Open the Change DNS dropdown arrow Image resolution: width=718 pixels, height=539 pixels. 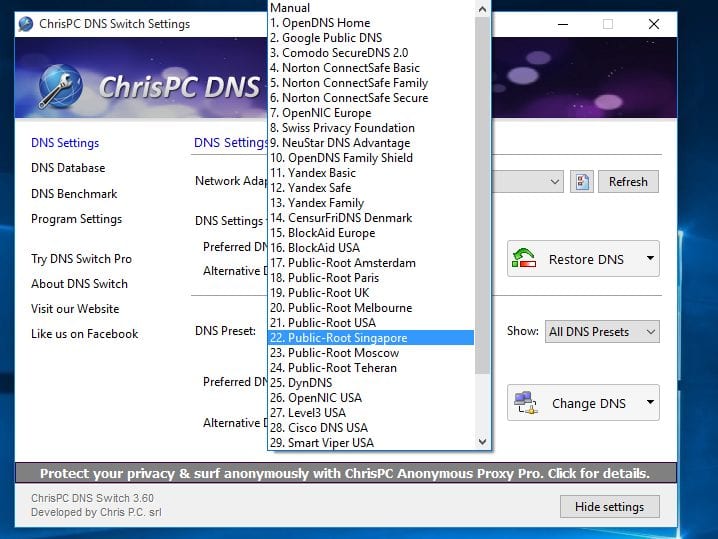tap(650, 403)
